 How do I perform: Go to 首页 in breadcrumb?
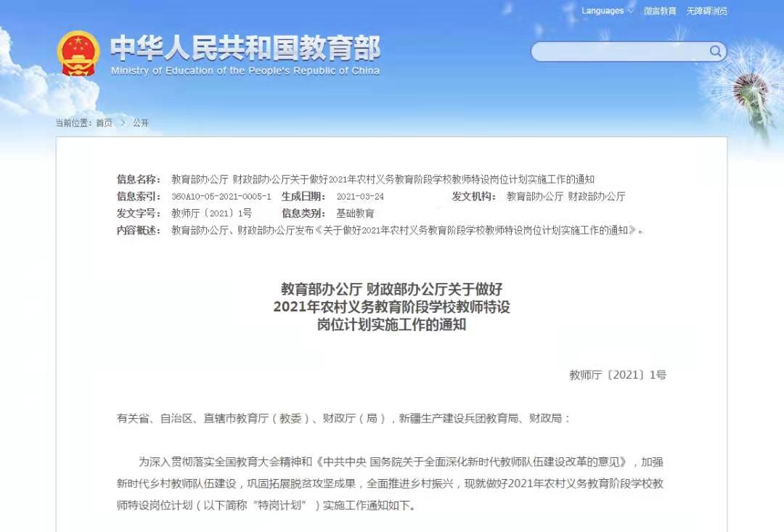(x=104, y=123)
